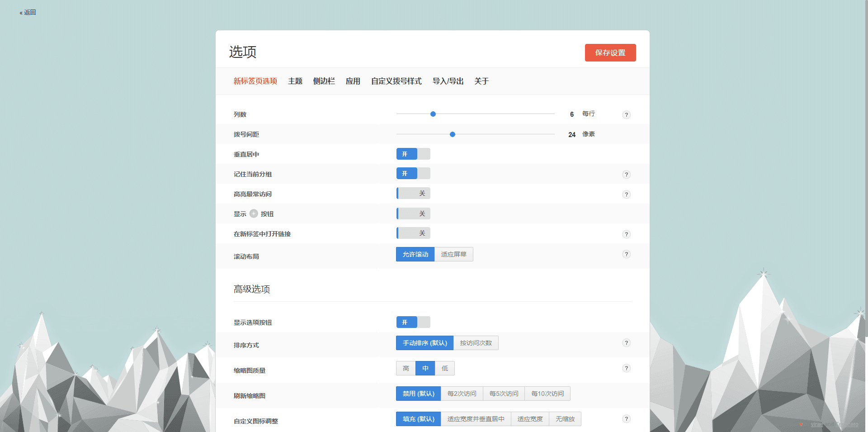Click the 高级选项 section heading
Image resolution: width=868 pixels, height=432 pixels.
pos(252,289)
